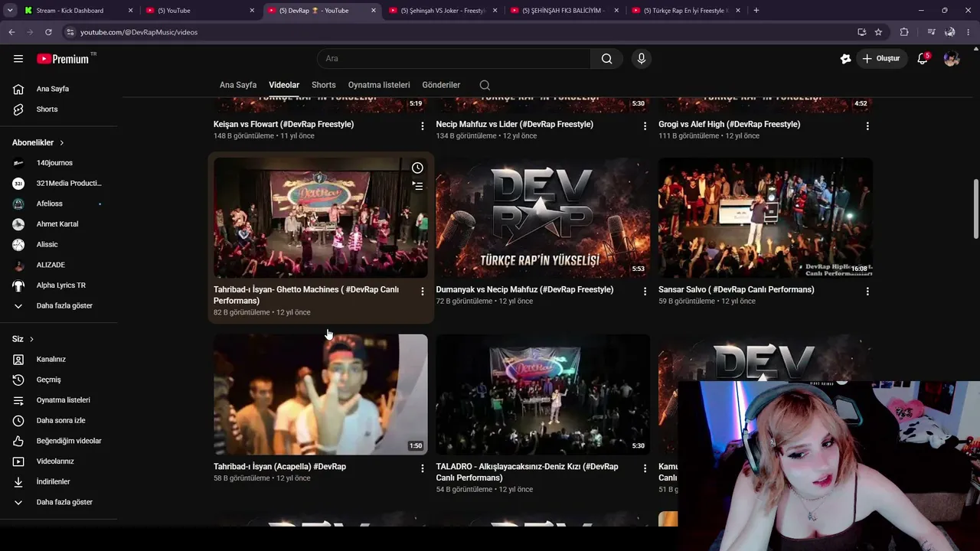Image resolution: width=980 pixels, height=551 pixels.
Task: Open the Siz section heading
Action: tap(23, 339)
